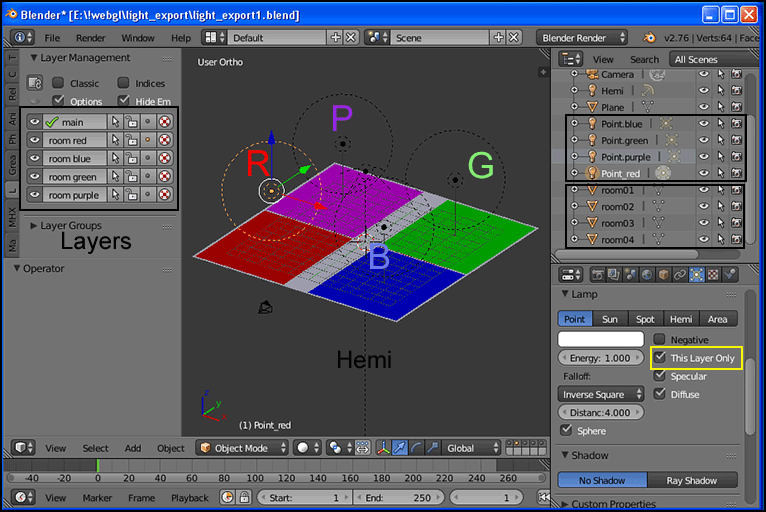Toggle lock on the room blue layer
Image resolution: width=766 pixels, height=512 pixels.
click(131, 158)
